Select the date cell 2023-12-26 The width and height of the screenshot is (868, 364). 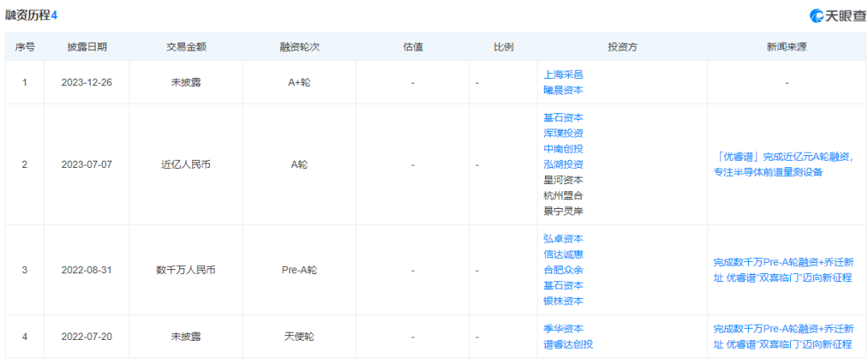(x=87, y=83)
